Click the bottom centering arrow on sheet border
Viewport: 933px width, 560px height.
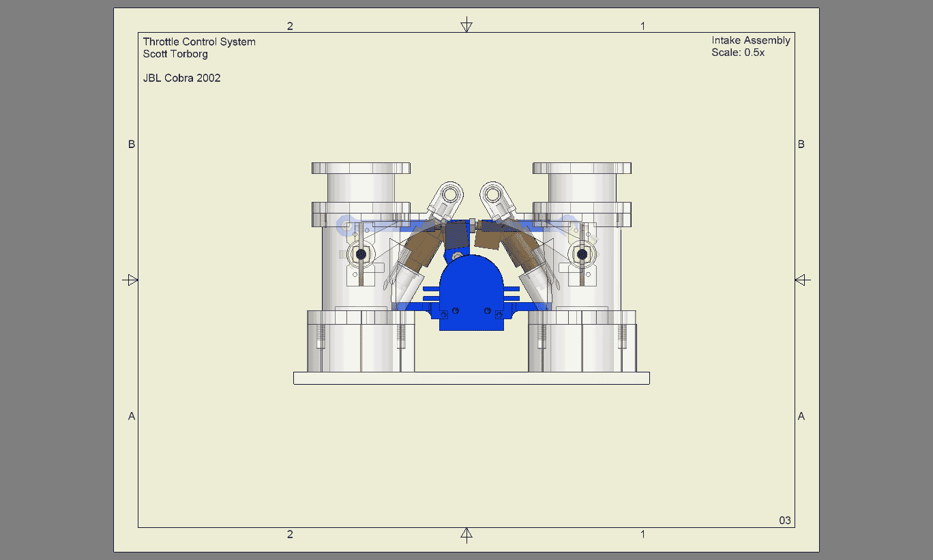466,535
